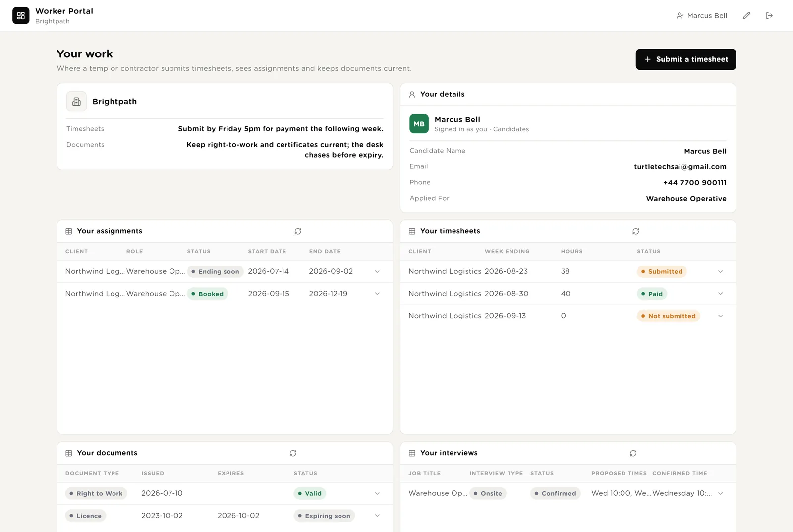This screenshot has width=793, height=532.
Task: Click Worker Portal title in header
Action: (64, 11)
